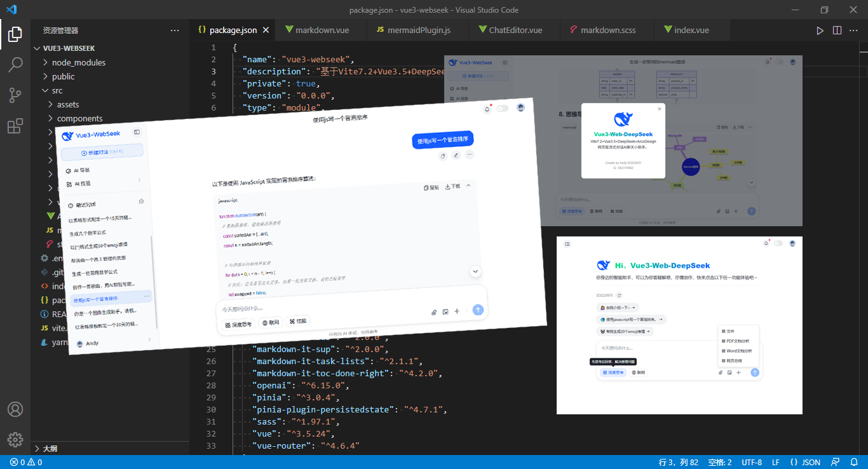Clear history icon beside 最近对话
This screenshot has width=868, height=469.
pyautogui.click(x=141, y=201)
